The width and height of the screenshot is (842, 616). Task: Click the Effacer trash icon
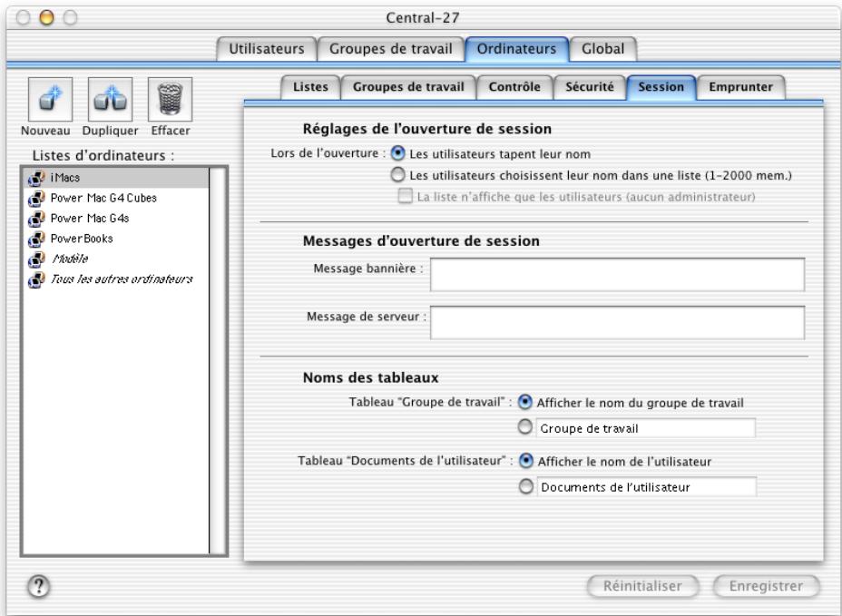[x=170, y=100]
